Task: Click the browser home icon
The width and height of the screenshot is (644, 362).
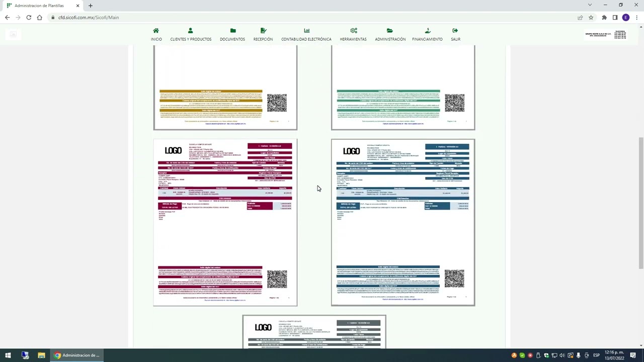Action: click(39, 18)
